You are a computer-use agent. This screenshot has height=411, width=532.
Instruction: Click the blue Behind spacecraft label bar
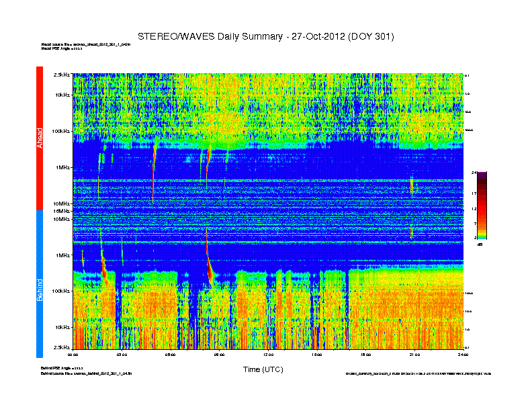click(x=39, y=285)
